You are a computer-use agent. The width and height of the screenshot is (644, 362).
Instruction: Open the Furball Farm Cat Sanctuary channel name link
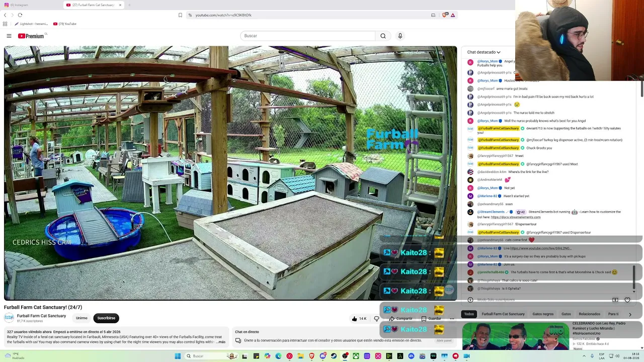41,316
